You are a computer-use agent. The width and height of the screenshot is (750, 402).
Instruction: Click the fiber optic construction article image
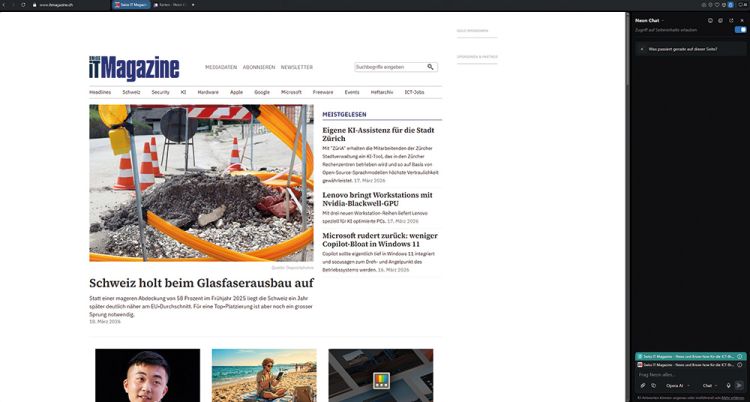tap(201, 182)
